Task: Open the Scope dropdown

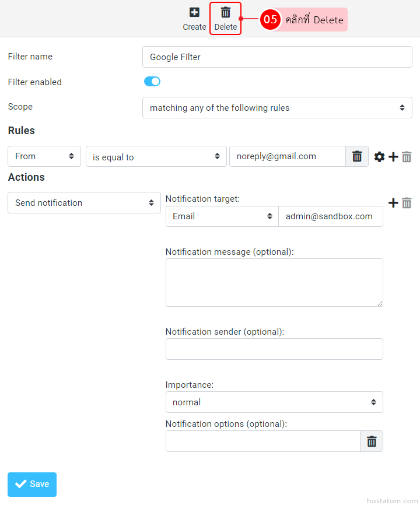Action: [277, 108]
